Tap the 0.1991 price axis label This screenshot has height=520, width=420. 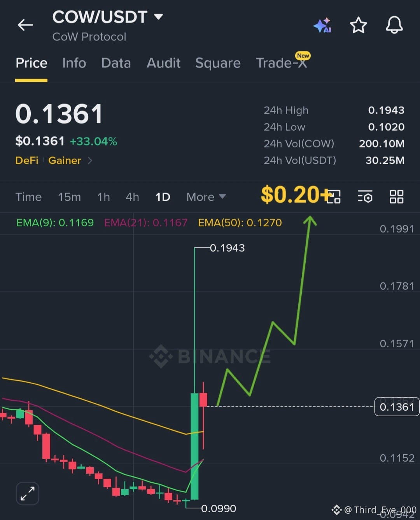[x=397, y=229]
